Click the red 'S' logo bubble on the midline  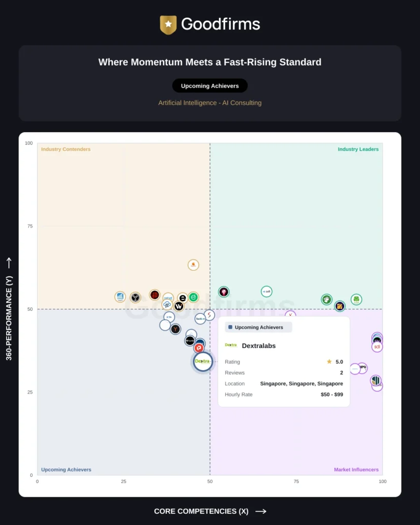click(209, 315)
